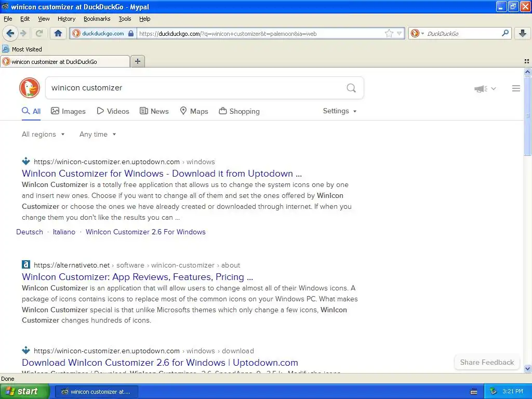Select the Mypal taskbar button
The image size is (532, 399).
[96, 392]
